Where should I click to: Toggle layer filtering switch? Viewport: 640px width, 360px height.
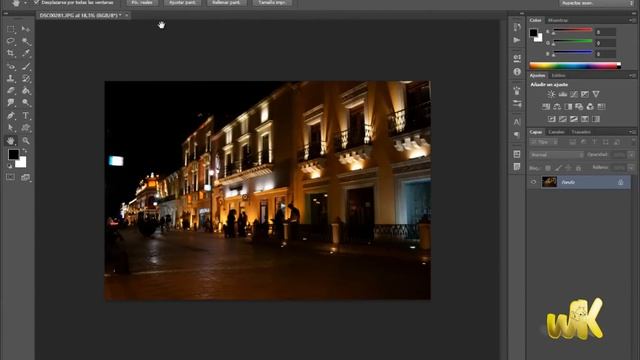(x=633, y=142)
